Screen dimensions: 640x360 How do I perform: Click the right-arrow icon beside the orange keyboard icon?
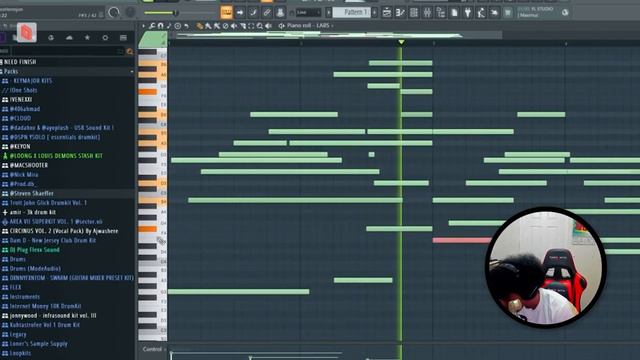[x=240, y=13]
